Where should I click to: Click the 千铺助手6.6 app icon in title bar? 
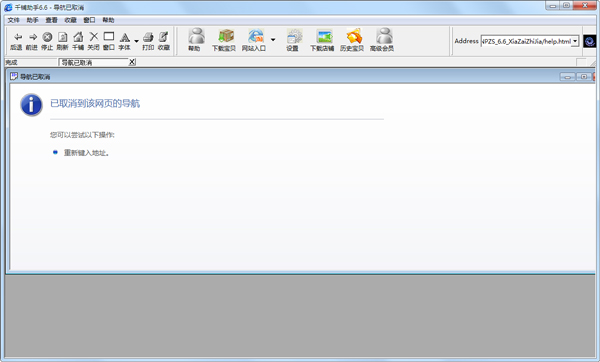[x=8, y=7]
